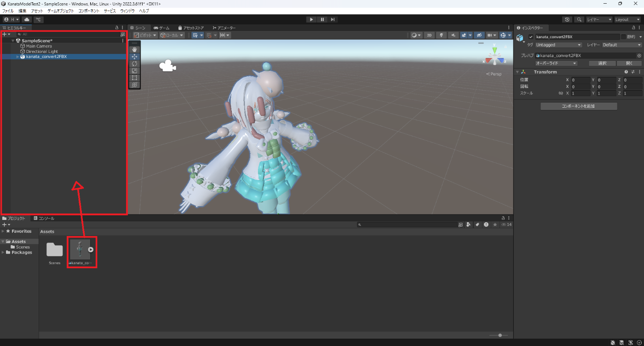Open the Layout dropdown

627,19
